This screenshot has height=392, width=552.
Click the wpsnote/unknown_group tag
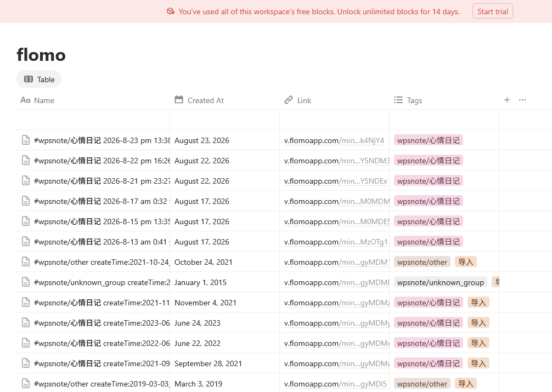click(441, 282)
